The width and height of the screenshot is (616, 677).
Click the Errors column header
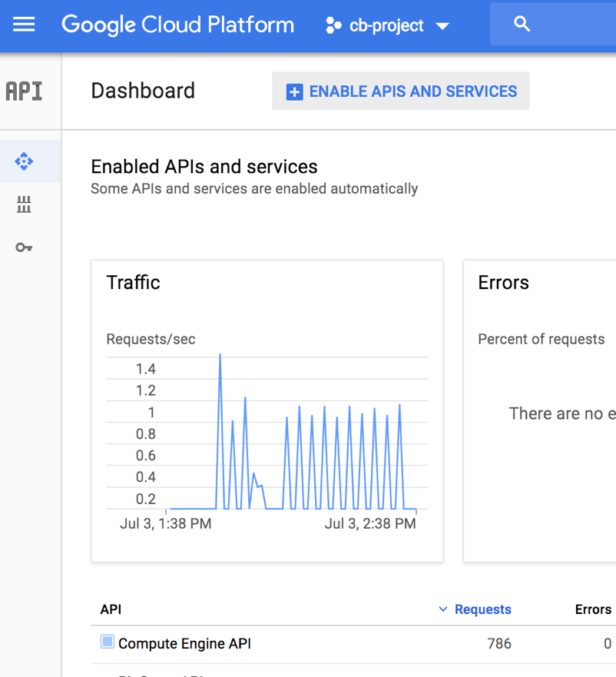[x=593, y=609]
